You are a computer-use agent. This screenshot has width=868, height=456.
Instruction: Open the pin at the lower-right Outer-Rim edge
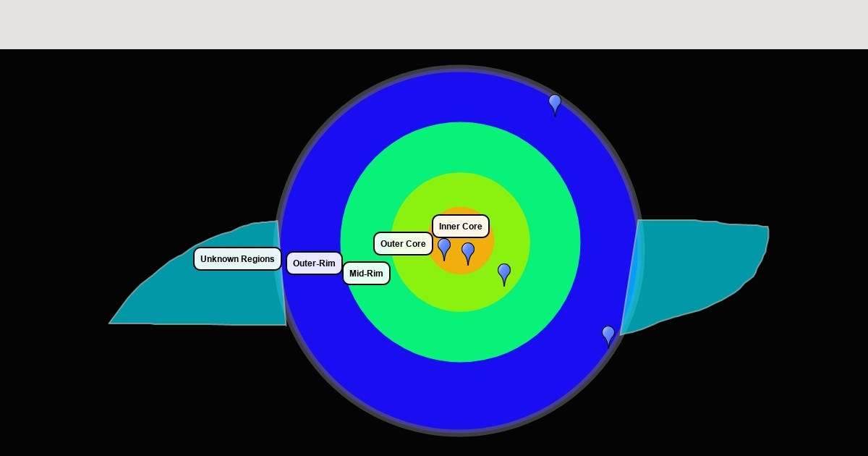pyautogui.click(x=608, y=334)
